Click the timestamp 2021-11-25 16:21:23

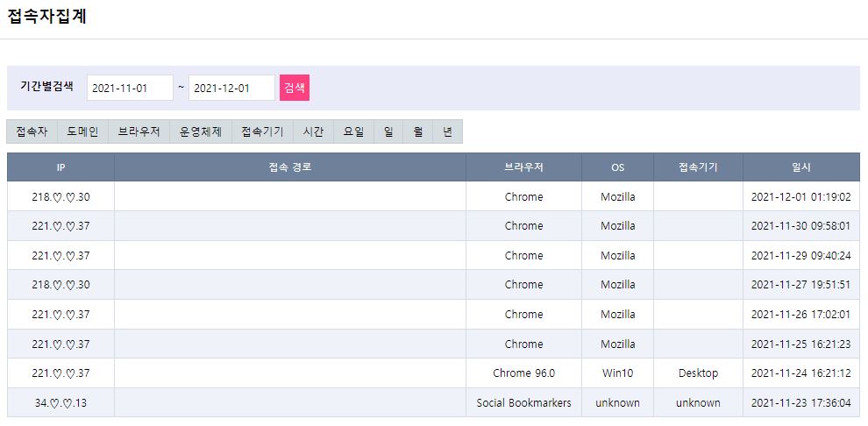tap(801, 344)
